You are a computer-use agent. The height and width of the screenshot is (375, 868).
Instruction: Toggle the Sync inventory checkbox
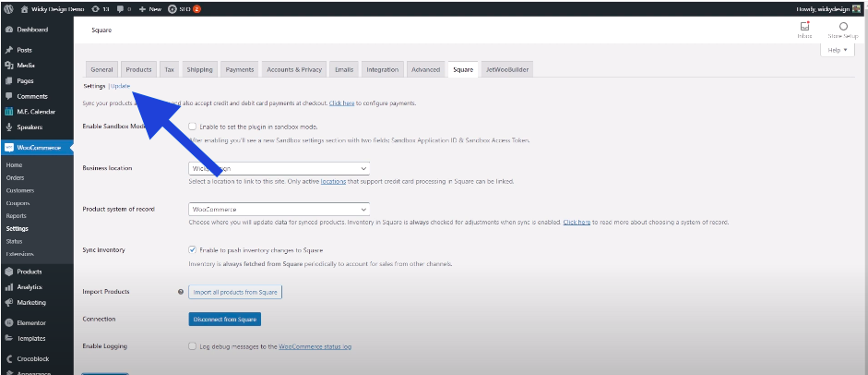[x=192, y=249]
